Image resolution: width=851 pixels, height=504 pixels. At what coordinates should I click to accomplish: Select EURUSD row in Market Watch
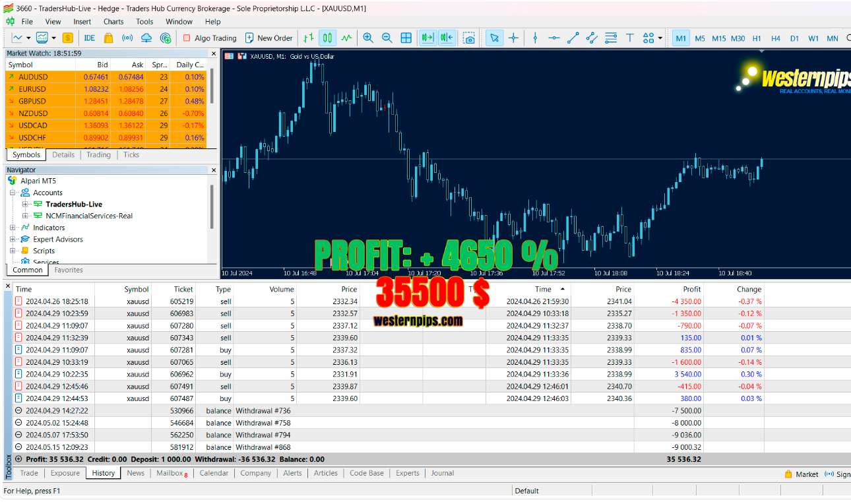point(106,89)
